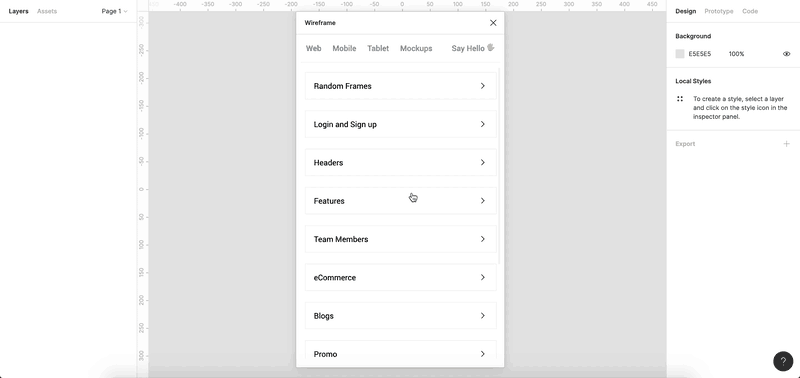The image size is (800, 378).
Task: Switch to the Mobile tab
Action: pyautogui.click(x=344, y=48)
